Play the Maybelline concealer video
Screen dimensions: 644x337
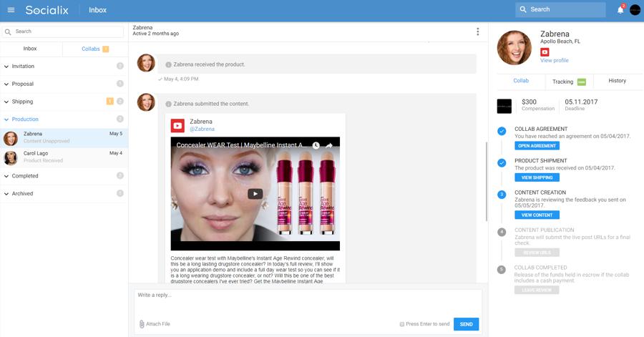coord(255,194)
